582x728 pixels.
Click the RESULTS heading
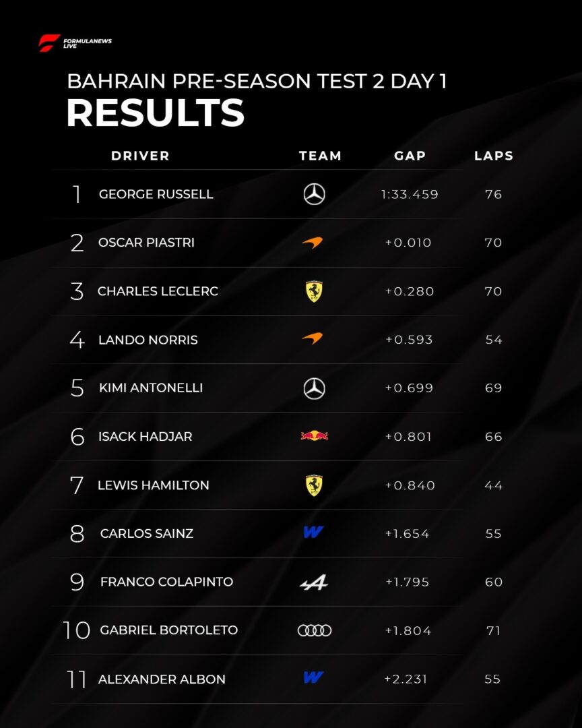pyautogui.click(x=155, y=113)
